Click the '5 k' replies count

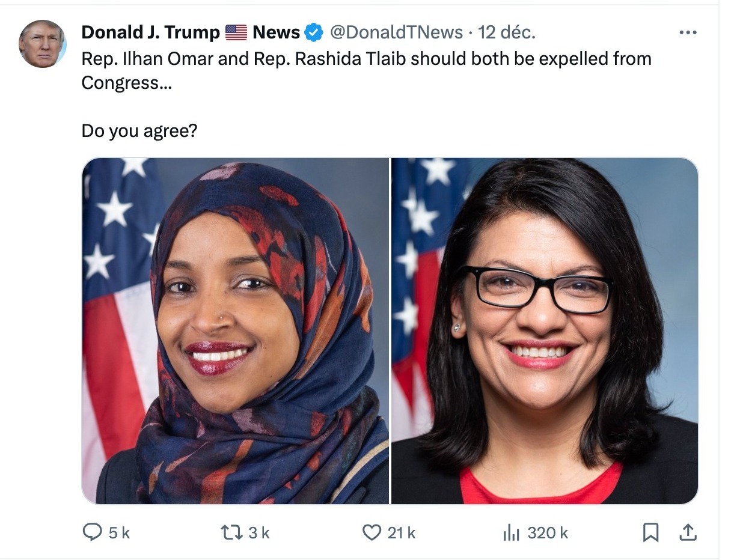coord(118,532)
